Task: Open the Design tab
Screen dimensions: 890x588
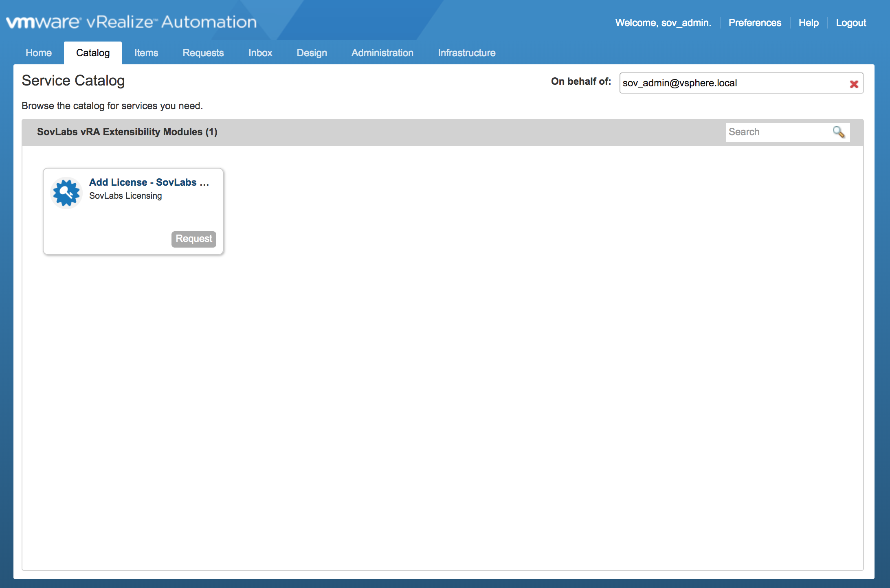Action: click(x=312, y=53)
